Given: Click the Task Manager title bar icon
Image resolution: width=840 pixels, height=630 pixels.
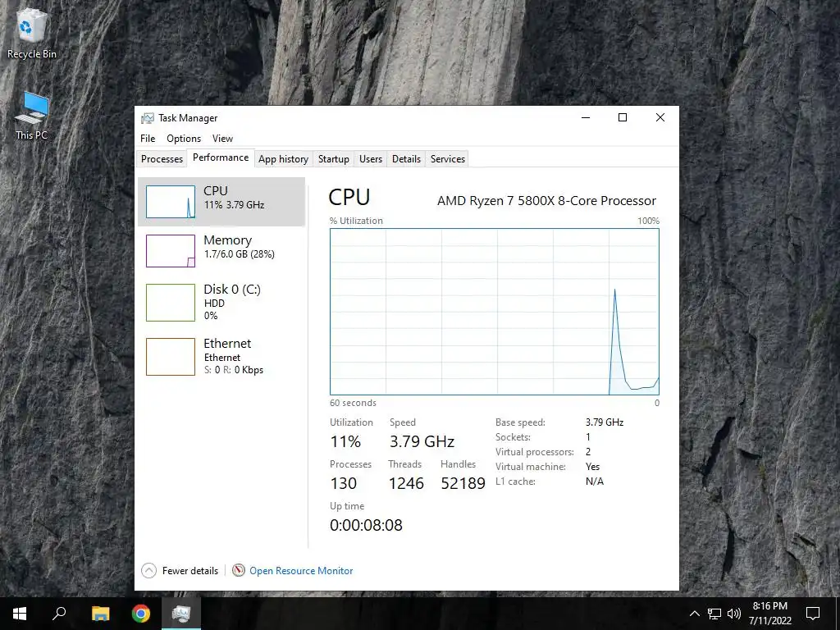Looking at the screenshot, I should pos(148,118).
